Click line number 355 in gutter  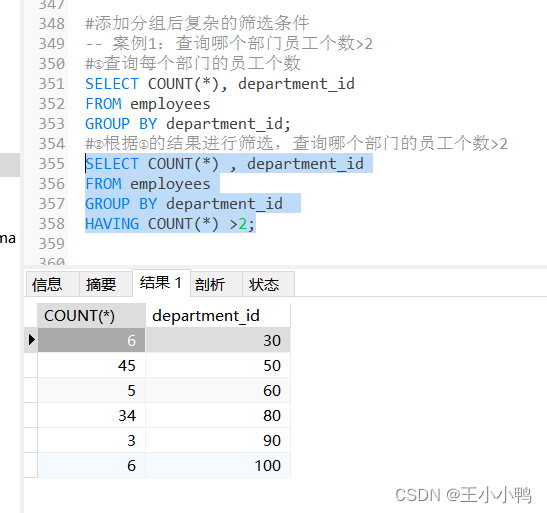tap(52, 164)
